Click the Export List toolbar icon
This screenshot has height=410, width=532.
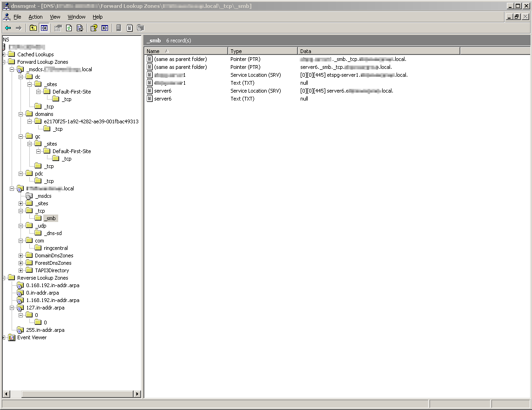click(x=80, y=28)
